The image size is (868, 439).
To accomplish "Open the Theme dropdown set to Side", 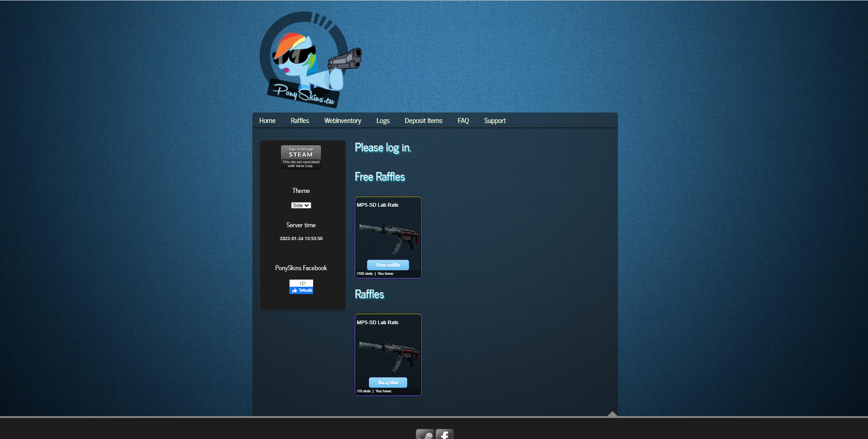I will (x=300, y=205).
